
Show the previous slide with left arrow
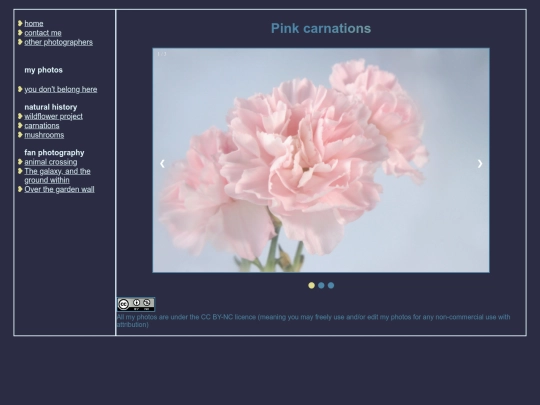(162, 164)
